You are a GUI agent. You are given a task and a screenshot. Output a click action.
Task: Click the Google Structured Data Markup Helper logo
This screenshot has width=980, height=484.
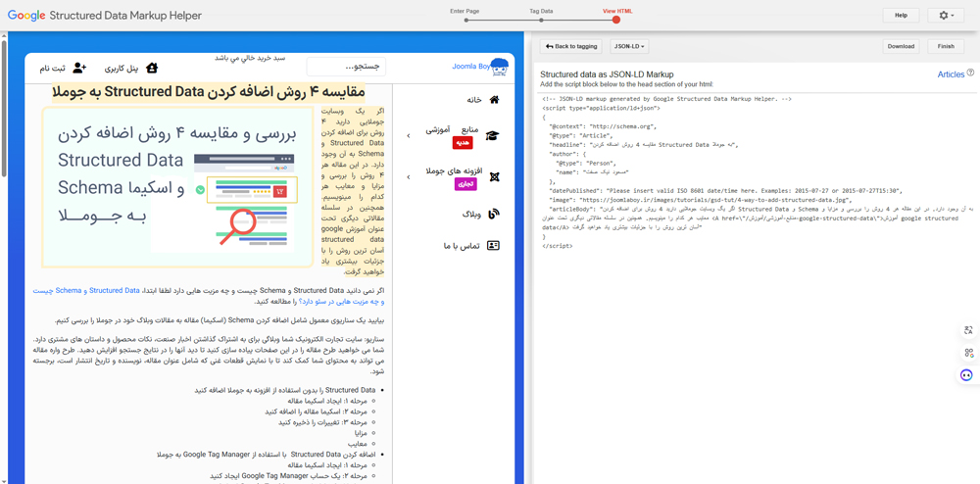click(x=105, y=15)
